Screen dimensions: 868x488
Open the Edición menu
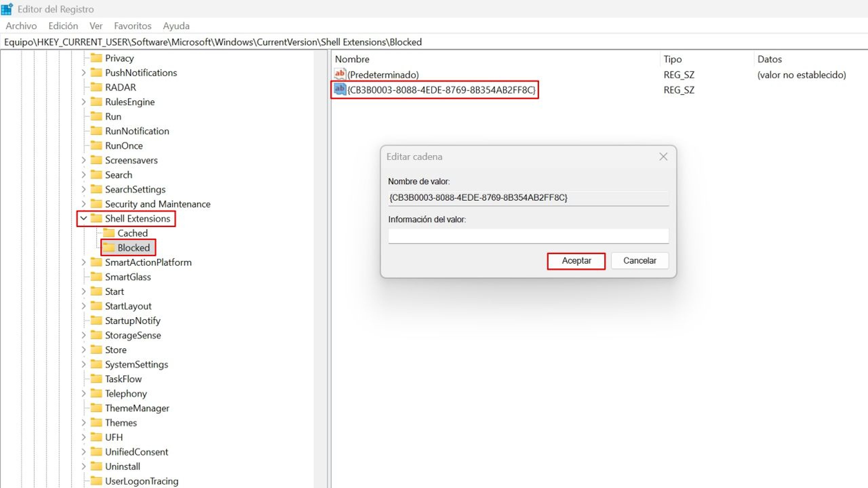click(63, 26)
